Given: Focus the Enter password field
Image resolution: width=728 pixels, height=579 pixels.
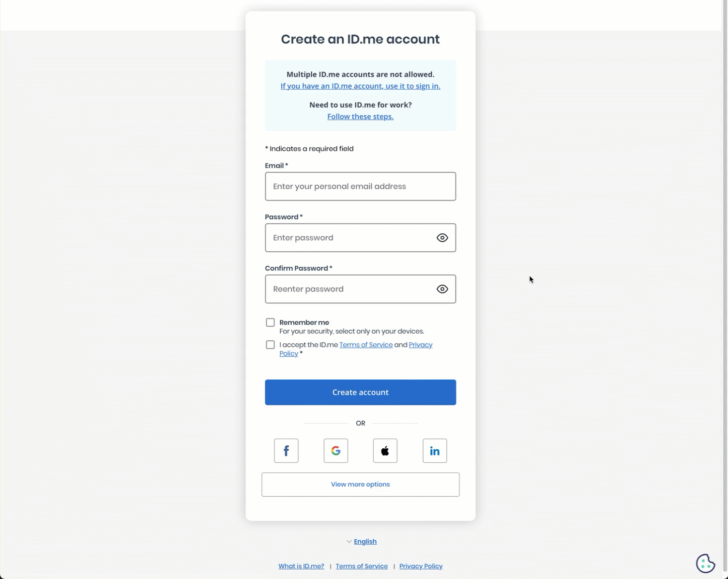Looking at the screenshot, I should point(349,238).
